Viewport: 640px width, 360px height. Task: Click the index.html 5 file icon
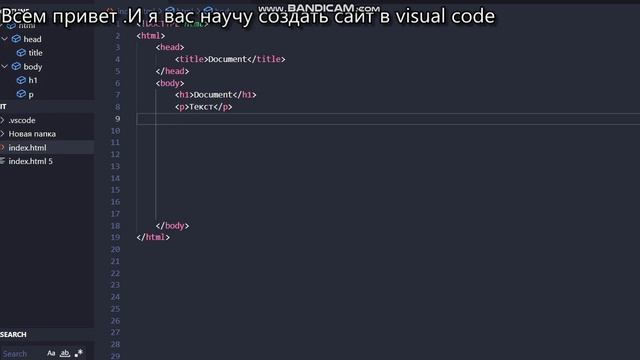click(2, 161)
